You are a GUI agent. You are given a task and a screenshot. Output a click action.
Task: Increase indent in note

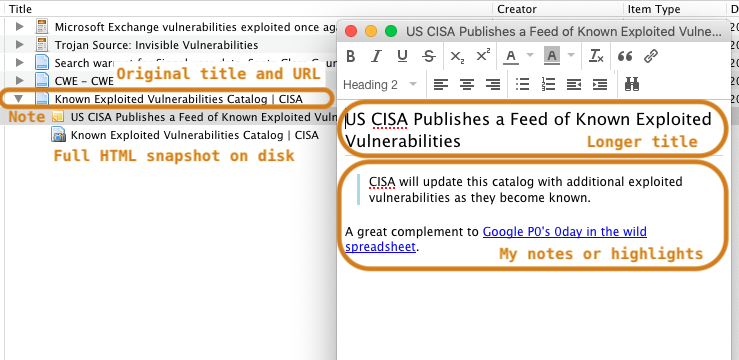point(599,84)
